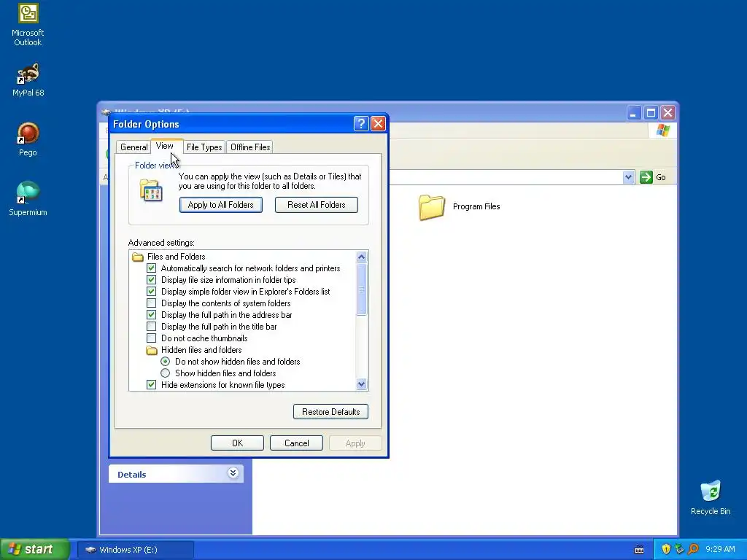
Task: Click the Details panel header
Action: pyautogui.click(x=176, y=474)
